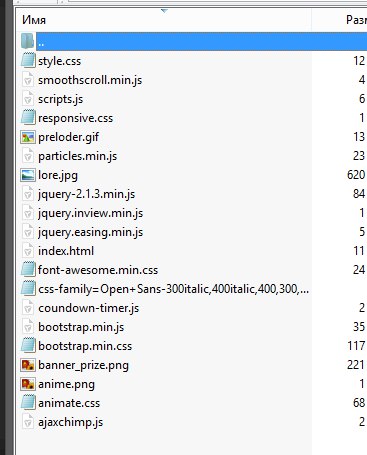Click the jquery-2.1.3.min.js file icon
This screenshot has height=455, width=367.
click(x=28, y=194)
